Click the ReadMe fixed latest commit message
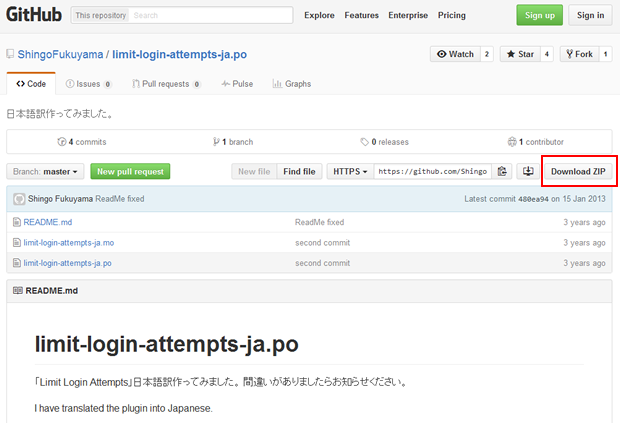 click(120, 199)
